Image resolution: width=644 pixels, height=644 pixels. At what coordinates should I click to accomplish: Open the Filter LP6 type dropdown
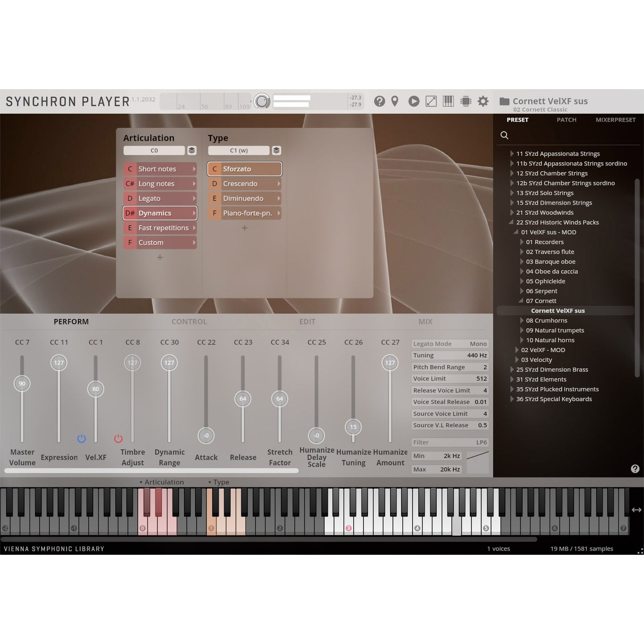pyautogui.click(x=450, y=443)
